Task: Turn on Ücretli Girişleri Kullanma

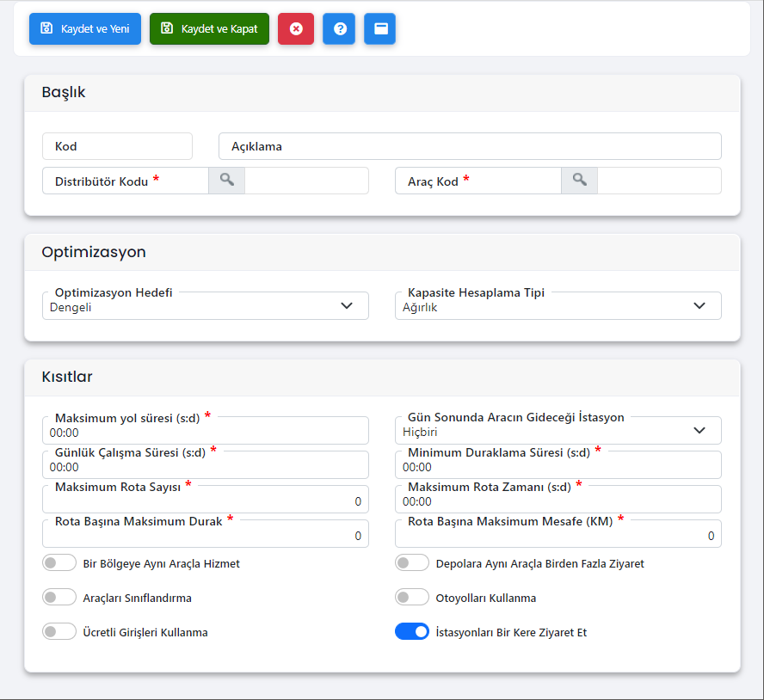Action: pyautogui.click(x=59, y=631)
